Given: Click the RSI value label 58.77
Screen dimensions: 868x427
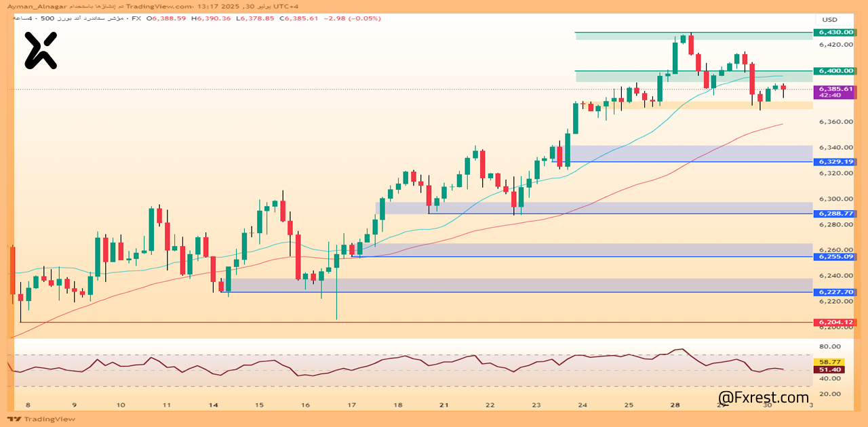Looking at the screenshot, I should pyautogui.click(x=830, y=363).
